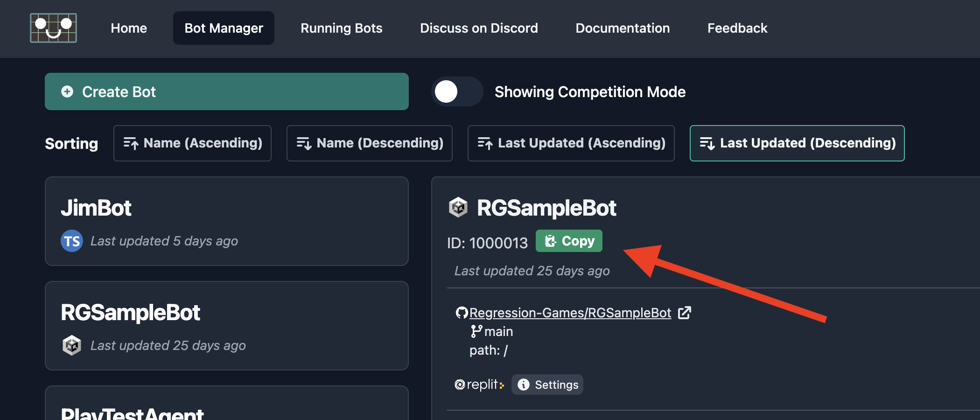Select the PlayTestAgent card
This screenshot has height=420, width=980.
pos(227,403)
